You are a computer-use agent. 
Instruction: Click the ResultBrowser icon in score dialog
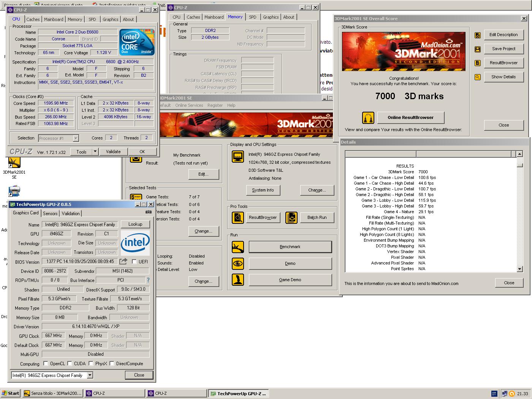[478, 63]
